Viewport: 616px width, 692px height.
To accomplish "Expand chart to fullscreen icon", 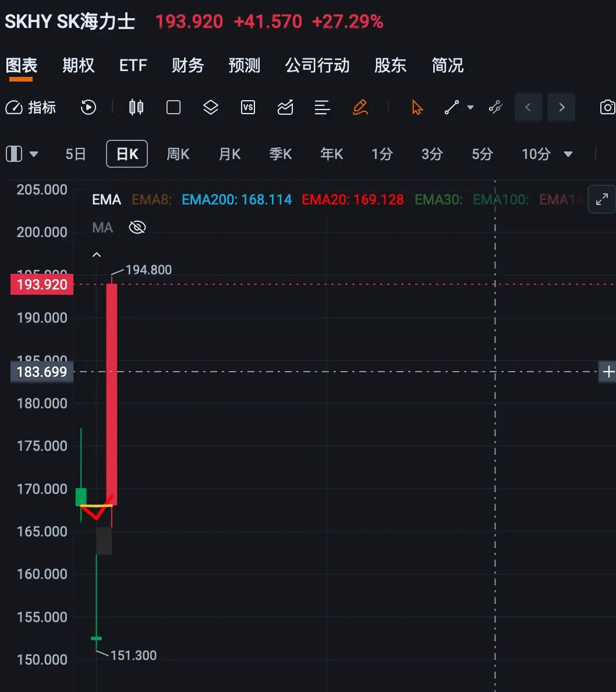I will 601,199.
